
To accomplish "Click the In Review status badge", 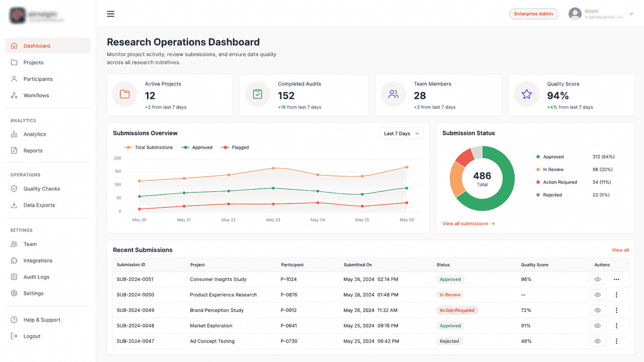I will click(450, 295).
